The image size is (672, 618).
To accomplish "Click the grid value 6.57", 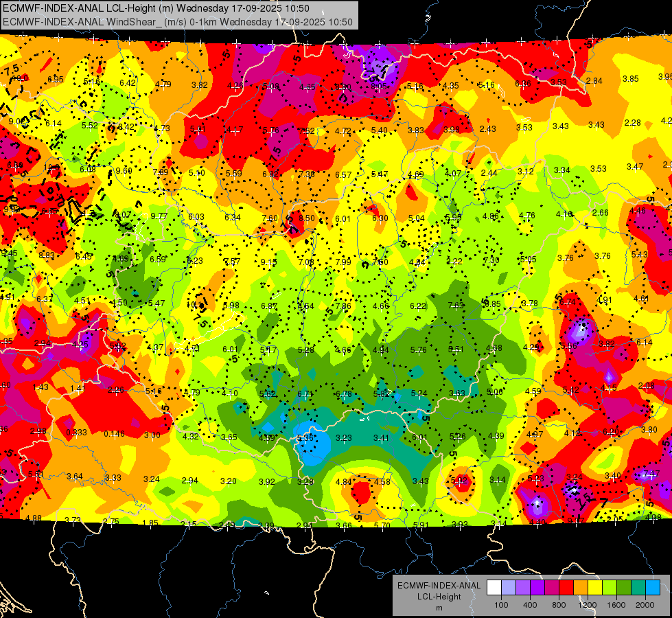I will click(343, 174).
